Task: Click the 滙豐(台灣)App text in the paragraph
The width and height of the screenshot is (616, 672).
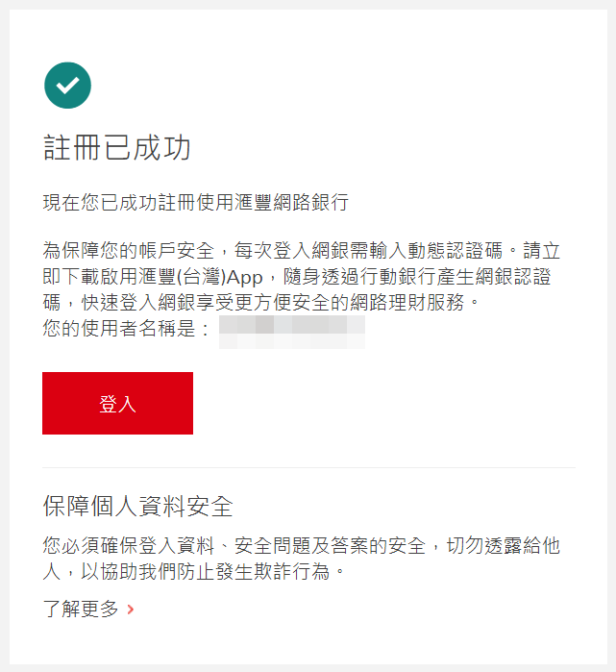Action: (200, 277)
